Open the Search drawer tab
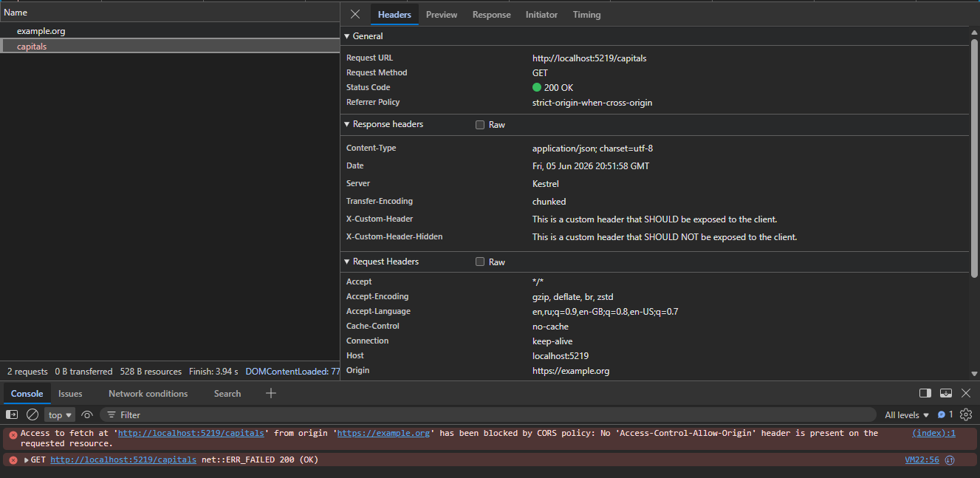 [x=227, y=393]
